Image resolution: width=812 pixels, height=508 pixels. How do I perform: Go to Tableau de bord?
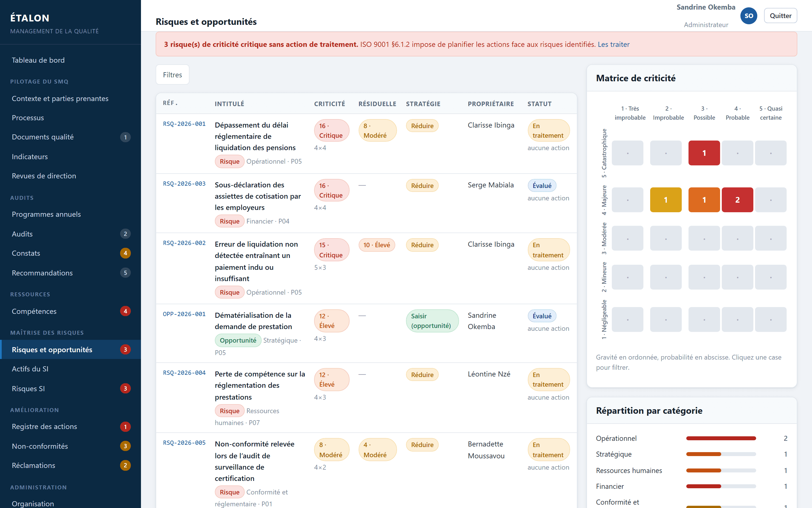point(70,60)
